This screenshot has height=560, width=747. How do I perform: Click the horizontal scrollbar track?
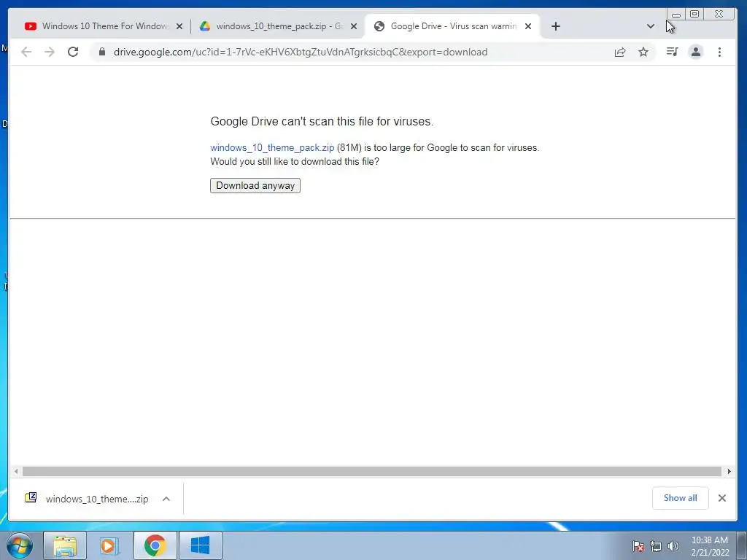click(x=372, y=472)
